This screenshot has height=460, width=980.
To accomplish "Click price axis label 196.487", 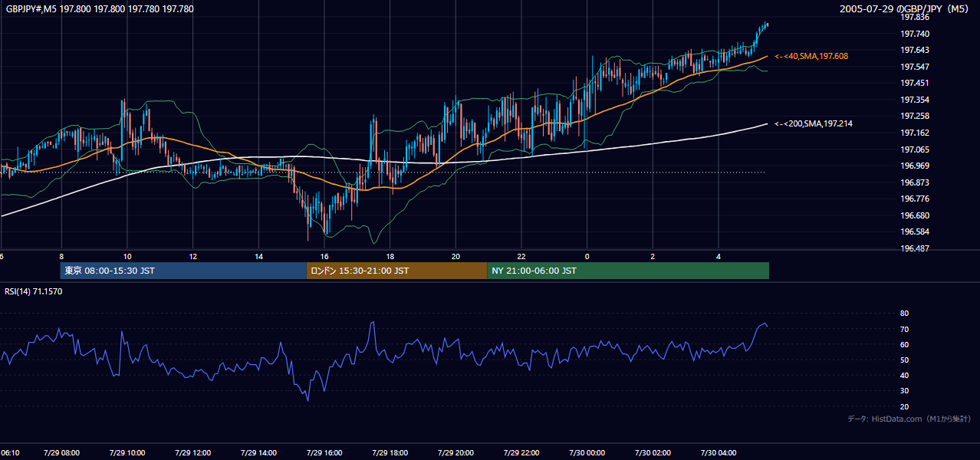I will tap(914, 248).
